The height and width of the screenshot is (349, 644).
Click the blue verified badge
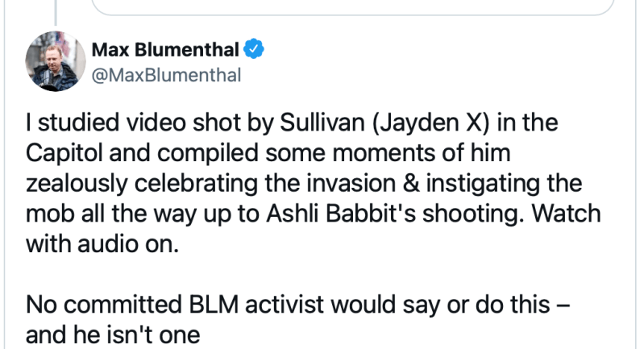click(x=254, y=51)
